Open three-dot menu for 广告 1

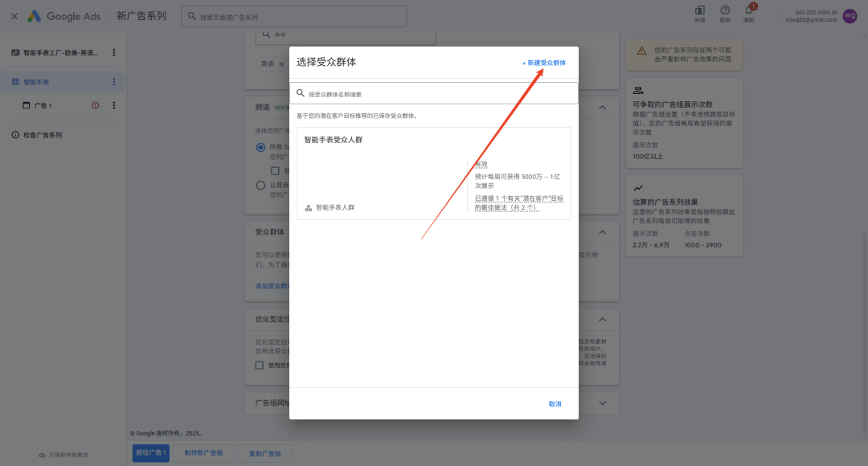point(113,105)
